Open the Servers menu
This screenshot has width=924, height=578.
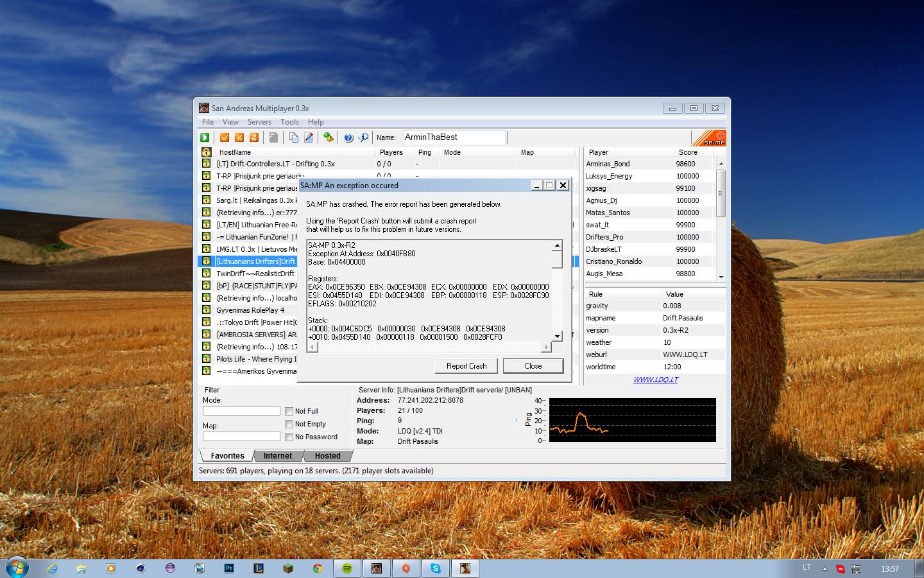(x=259, y=122)
